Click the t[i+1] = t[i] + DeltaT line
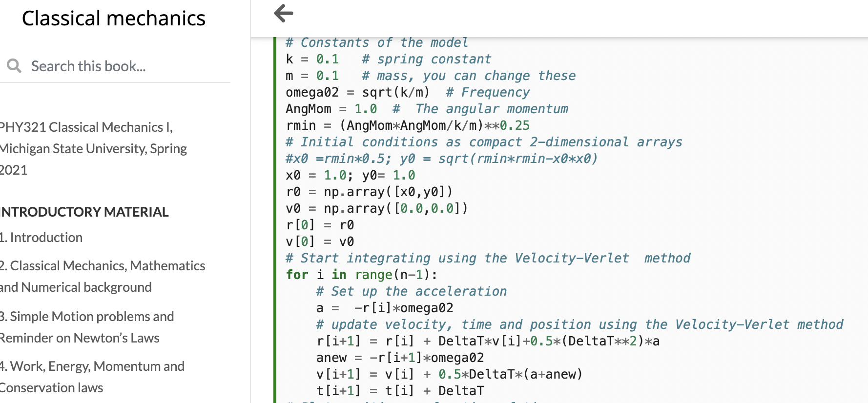Image resolution: width=868 pixels, height=403 pixels. [x=400, y=391]
